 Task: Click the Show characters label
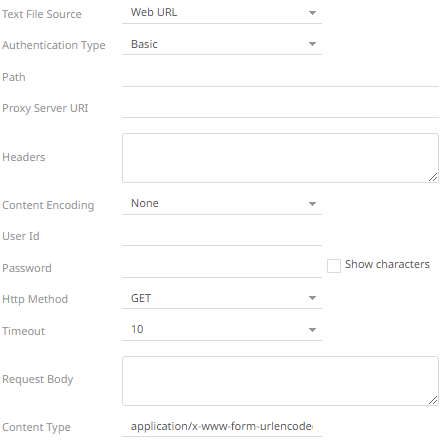(x=387, y=264)
